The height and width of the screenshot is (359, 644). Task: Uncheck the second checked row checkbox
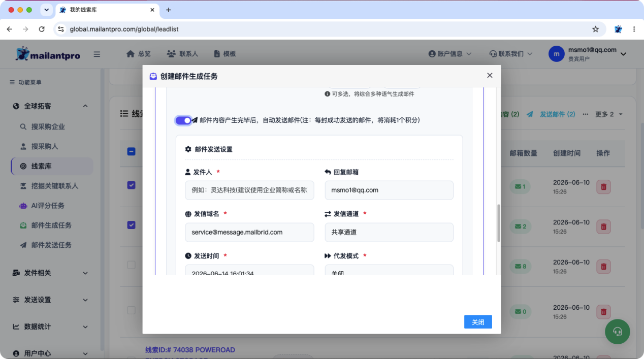pos(131,225)
